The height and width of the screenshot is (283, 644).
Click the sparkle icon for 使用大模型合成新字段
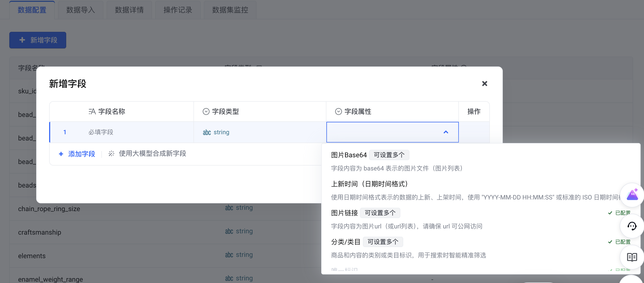111,154
